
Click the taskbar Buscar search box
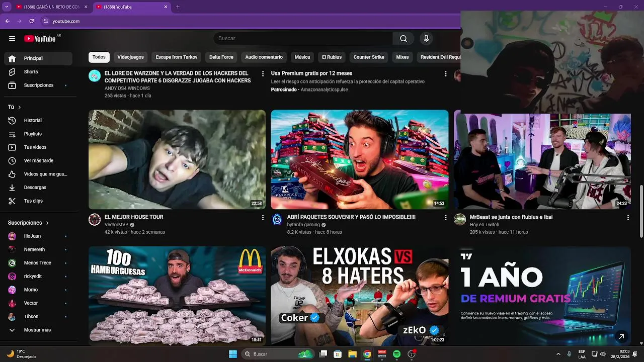click(x=278, y=354)
